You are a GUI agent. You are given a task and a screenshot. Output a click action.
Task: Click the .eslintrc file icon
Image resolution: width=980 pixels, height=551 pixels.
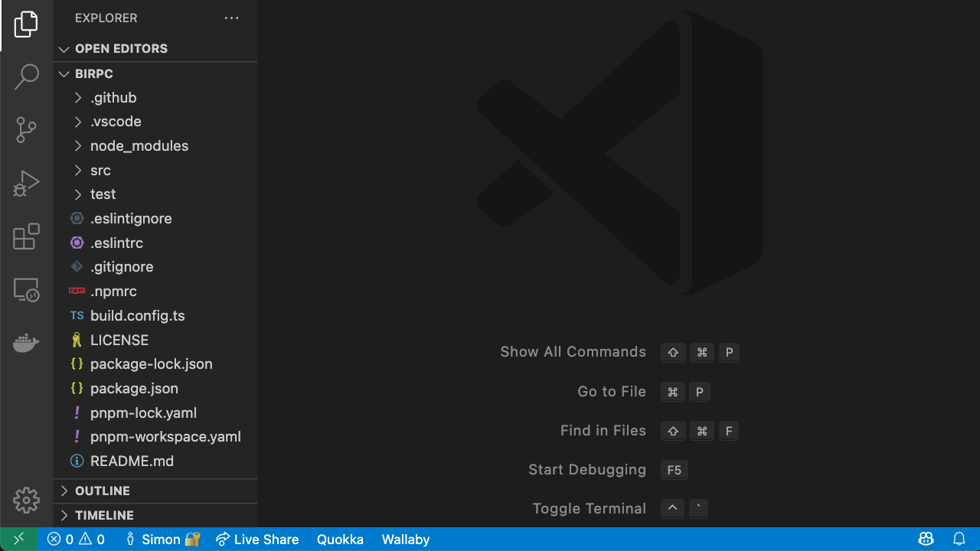click(x=77, y=243)
